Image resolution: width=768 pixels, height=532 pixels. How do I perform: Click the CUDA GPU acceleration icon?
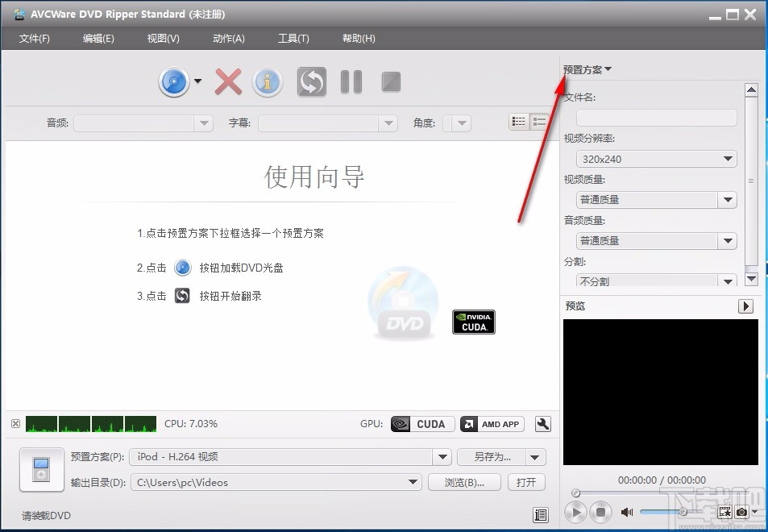[421, 423]
